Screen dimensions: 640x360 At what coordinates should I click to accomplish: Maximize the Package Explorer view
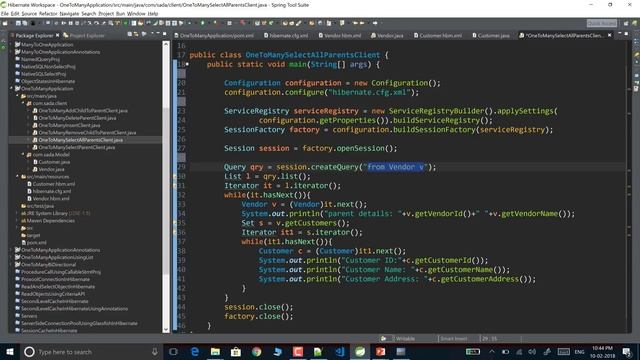pos(164,34)
